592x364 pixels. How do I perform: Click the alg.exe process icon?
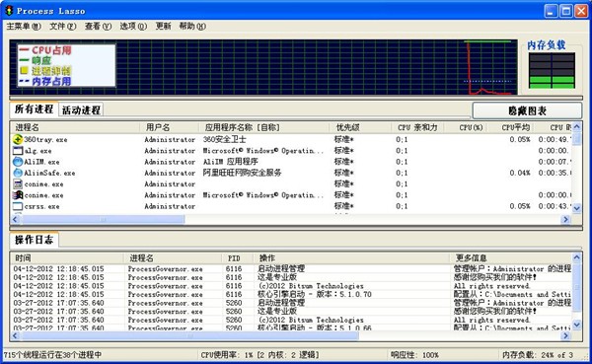(18, 151)
